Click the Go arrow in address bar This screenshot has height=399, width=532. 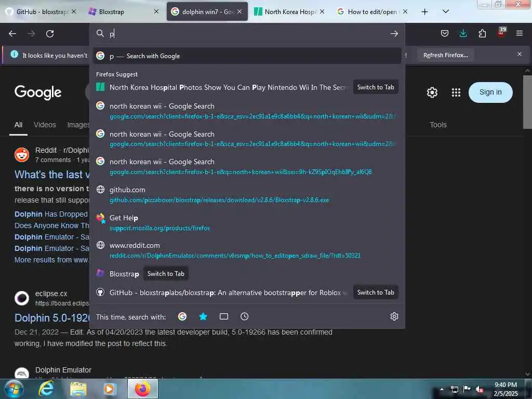point(394,34)
